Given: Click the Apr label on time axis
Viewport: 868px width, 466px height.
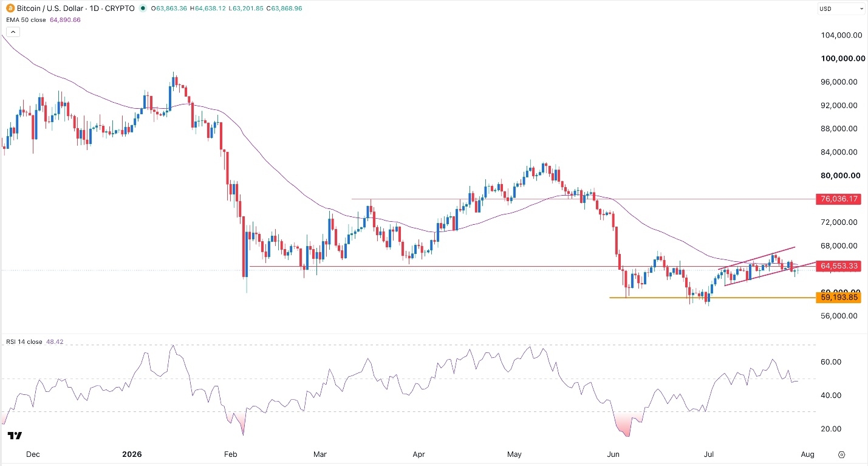Looking at the screenshot, I should [x=418, y=454].
